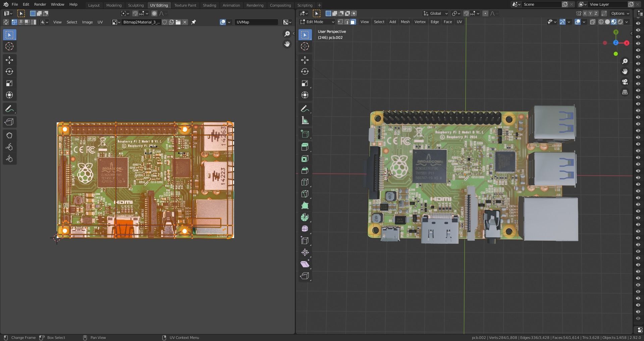644x341 pixels.
Task: Select the Shear tool
Action: point(305,264)
